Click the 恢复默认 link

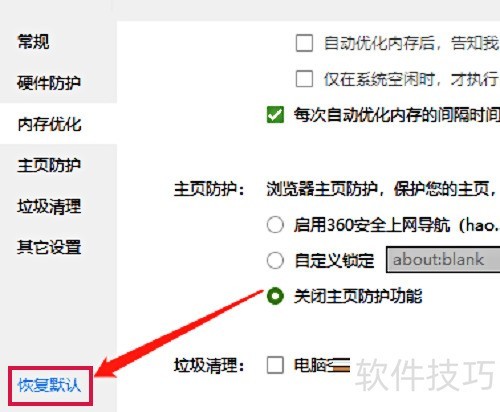point(49,385)
